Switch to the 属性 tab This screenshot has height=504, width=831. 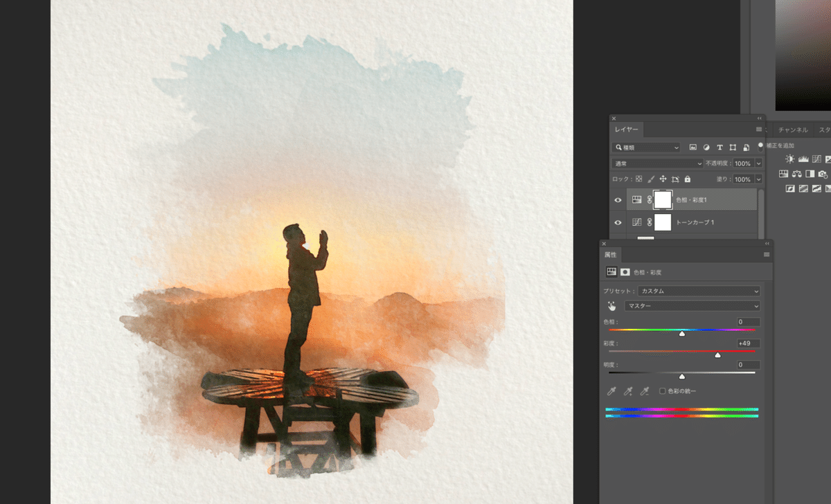tap(611, 255)
